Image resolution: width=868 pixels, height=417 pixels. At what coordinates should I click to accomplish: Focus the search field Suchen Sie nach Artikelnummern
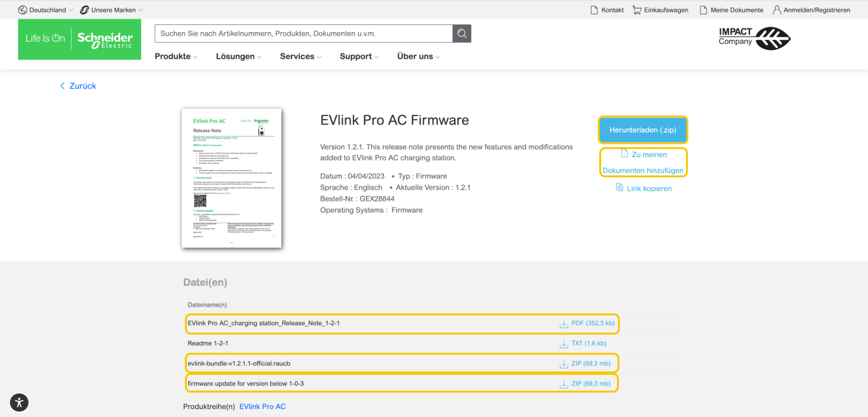(304, 34)
